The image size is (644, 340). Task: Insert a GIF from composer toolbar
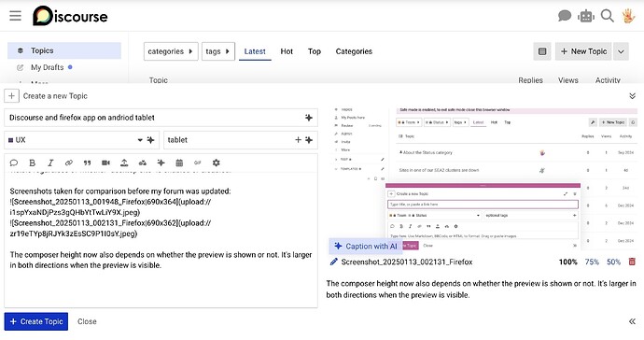point(198,163)
